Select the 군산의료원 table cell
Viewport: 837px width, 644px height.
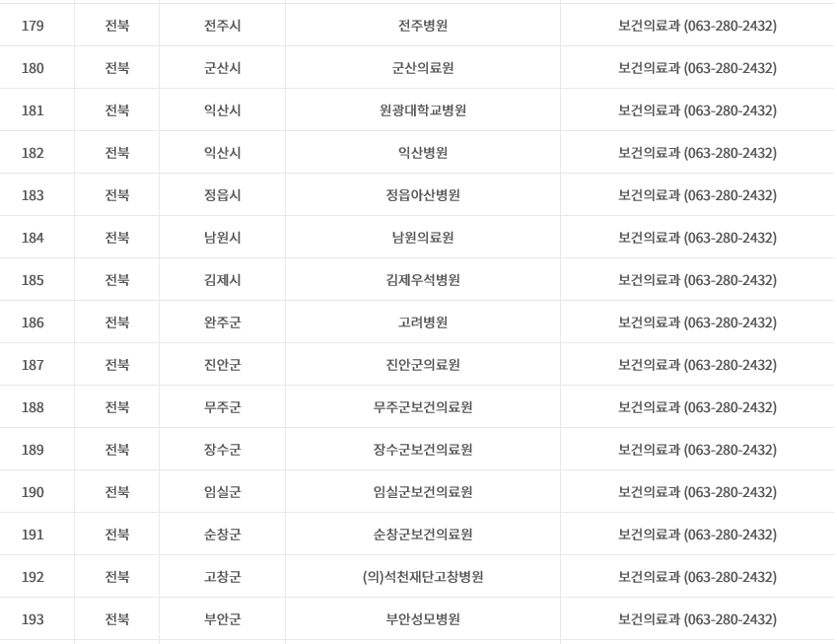tap(423, 68)
